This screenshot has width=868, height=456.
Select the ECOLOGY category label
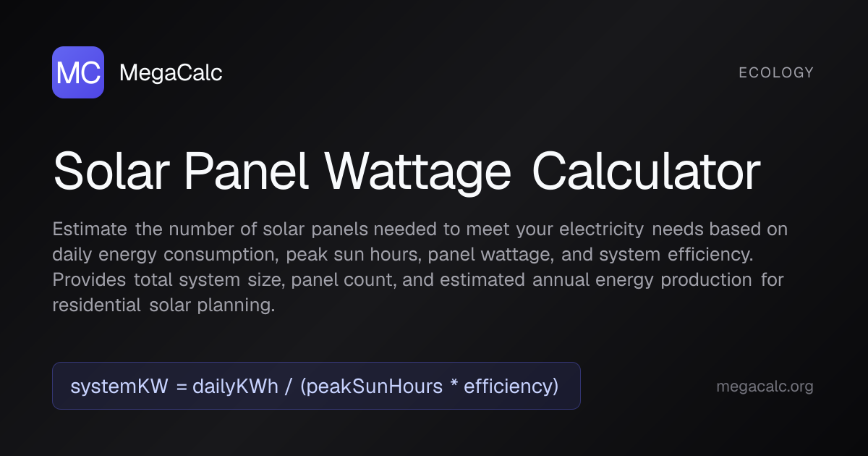[776, 72]
